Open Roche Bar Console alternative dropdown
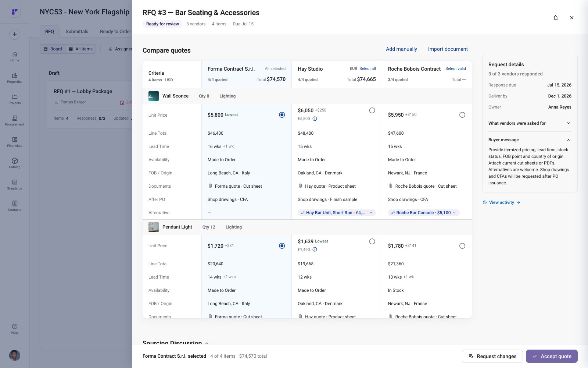588x368 pixels. click(x=424, y=213)
